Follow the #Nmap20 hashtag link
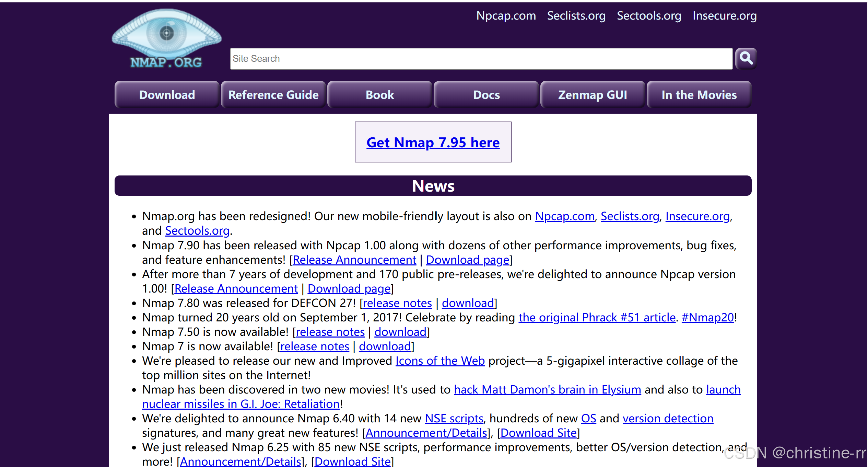This screenshot has width=868, height=467. [707, 318]
